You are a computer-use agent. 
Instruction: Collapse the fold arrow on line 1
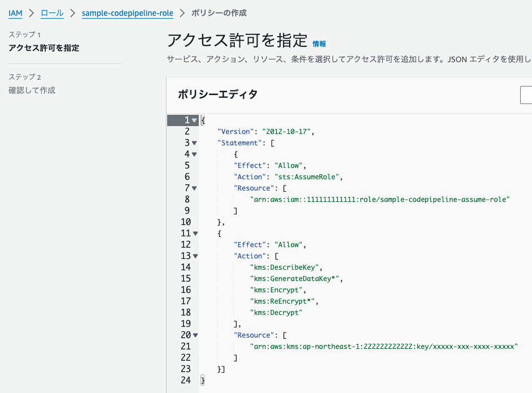(194, 120)
